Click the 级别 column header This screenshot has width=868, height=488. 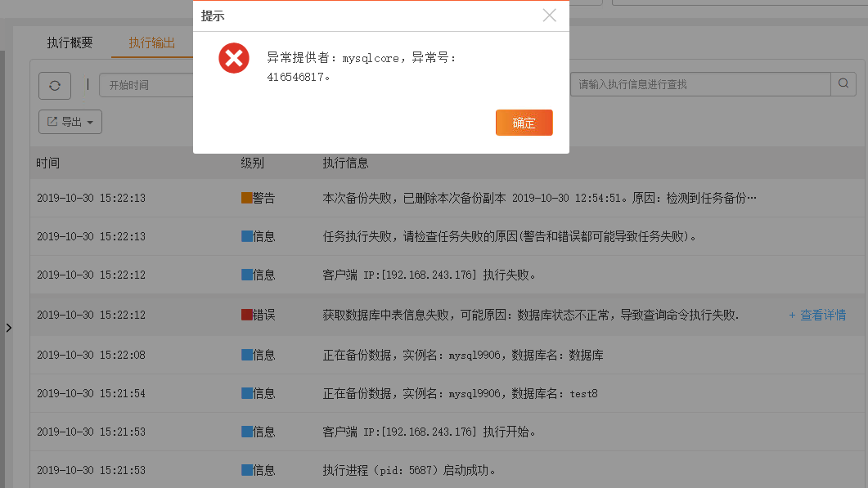coord(253,163)
